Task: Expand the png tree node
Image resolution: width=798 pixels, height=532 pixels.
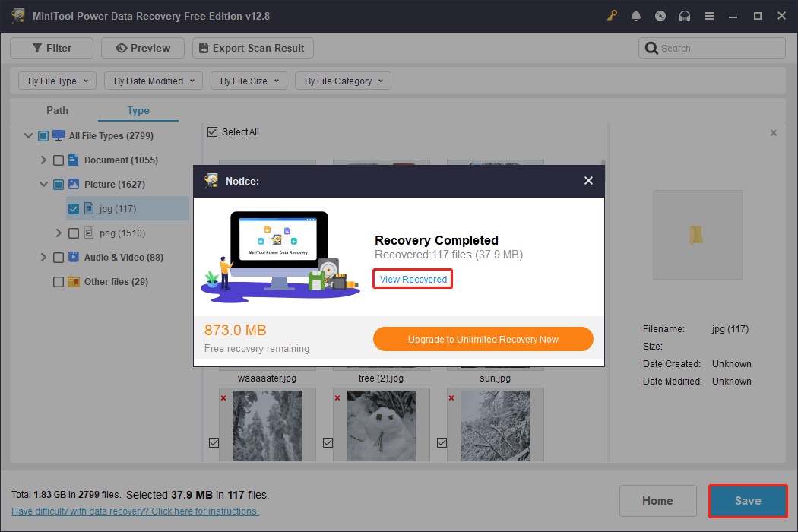Action: click(x=59, y=233)
